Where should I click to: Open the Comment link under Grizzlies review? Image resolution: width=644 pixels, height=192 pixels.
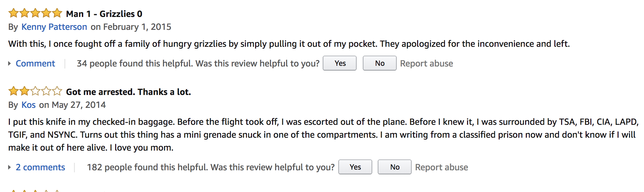[x=35, y=63]
